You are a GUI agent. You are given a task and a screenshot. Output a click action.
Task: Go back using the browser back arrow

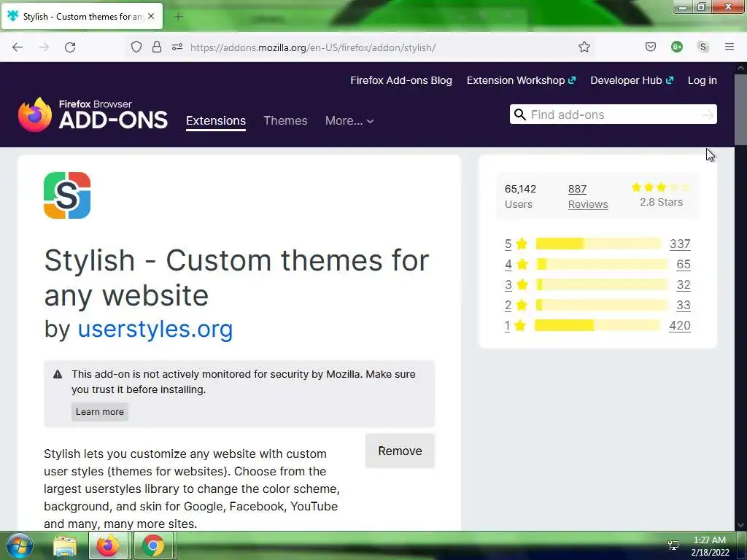[18, 47]
